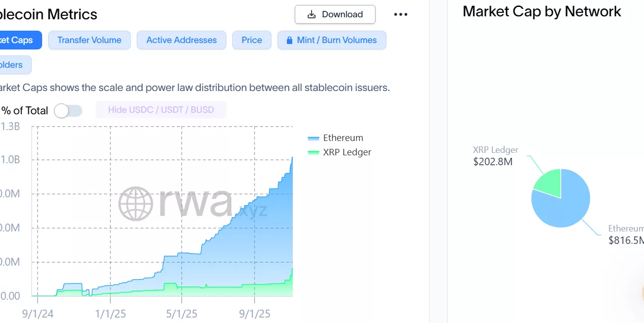Click the 5/1/25 date on the chart axis
644x323 pixels.
tap(182, 314)
